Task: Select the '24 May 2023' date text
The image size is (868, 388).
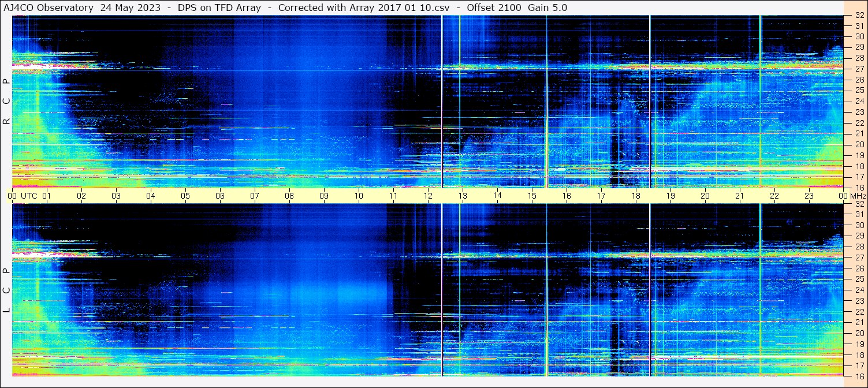Action: tap(130, 8)
